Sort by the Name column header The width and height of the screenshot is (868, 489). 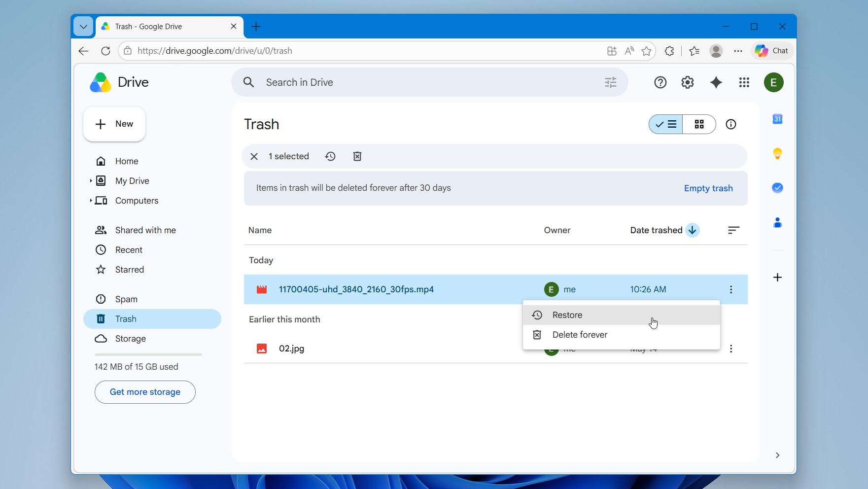[x=260, y=230]
